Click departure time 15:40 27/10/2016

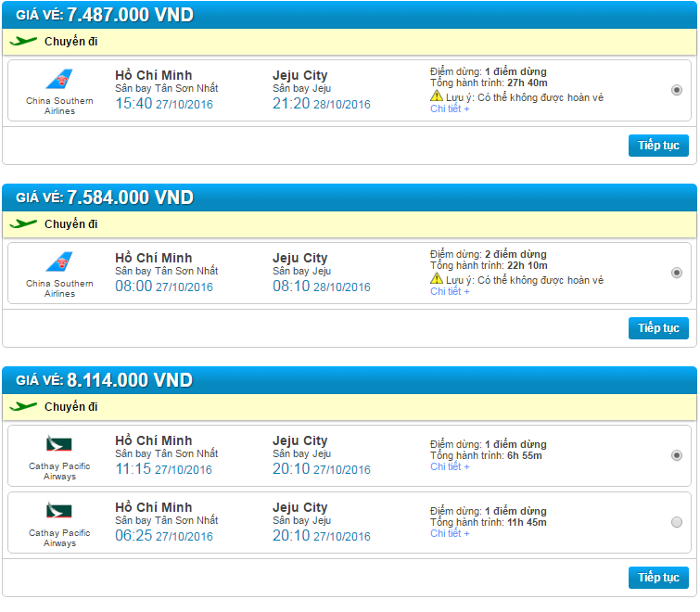click(x=164, y=104)
